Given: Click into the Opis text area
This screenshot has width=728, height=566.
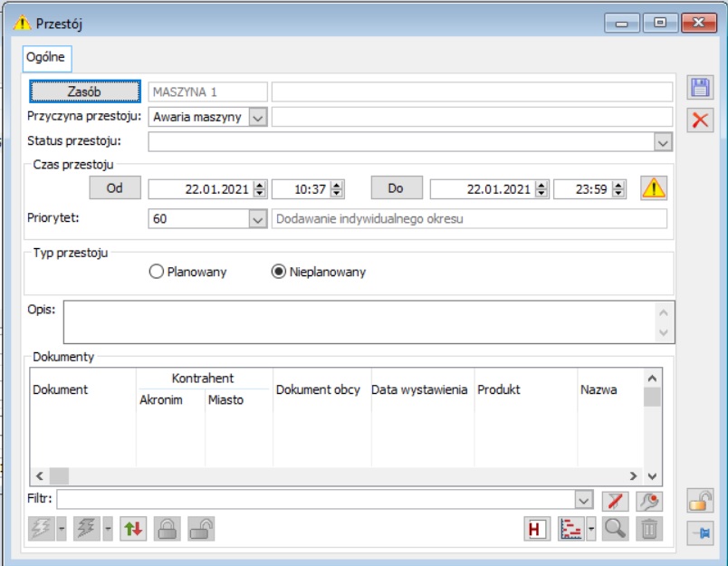Looking at the screenshot, I should click(359, 321).
